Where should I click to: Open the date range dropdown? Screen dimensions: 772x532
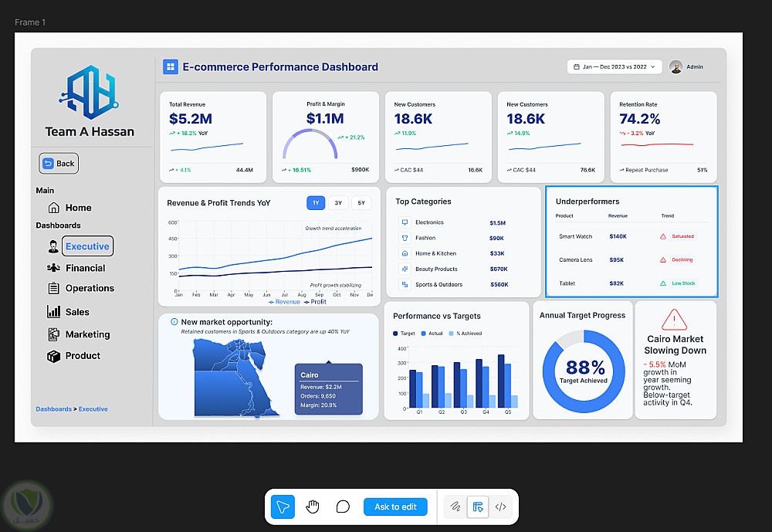click(x=614, y=66)
